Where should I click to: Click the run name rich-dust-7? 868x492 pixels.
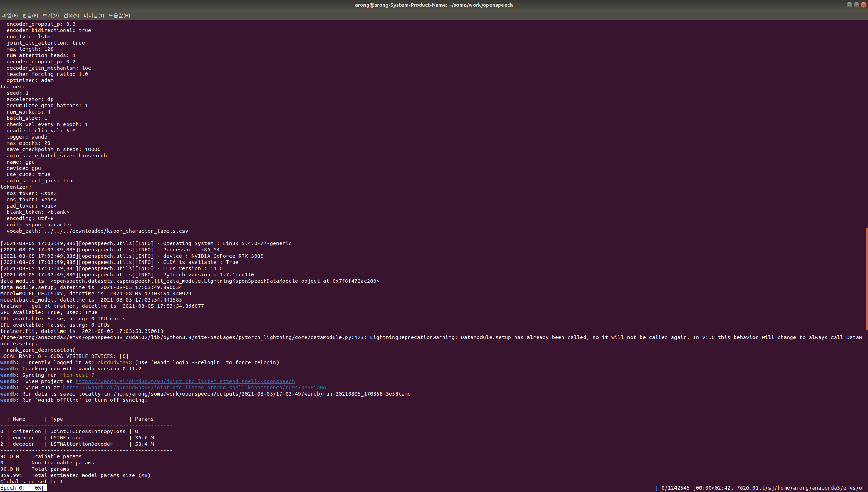(x=77, y=375)
